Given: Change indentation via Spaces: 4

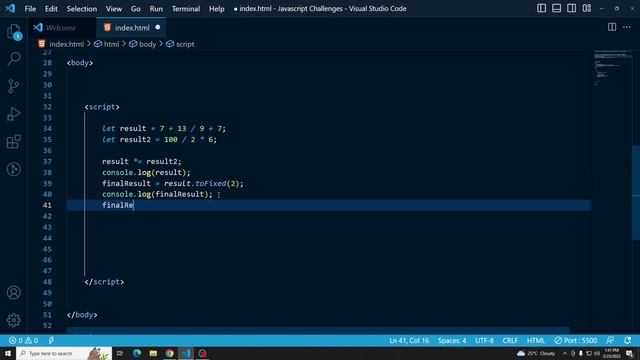Looking at the screenshot, I should click(x=452, y=340).
